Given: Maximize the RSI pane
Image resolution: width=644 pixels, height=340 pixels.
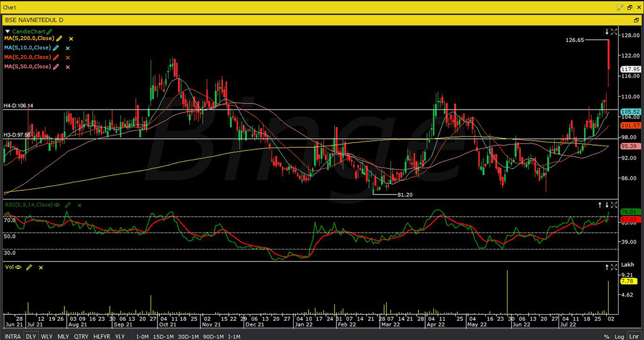Looking at the screenshot, I should 614,204.
